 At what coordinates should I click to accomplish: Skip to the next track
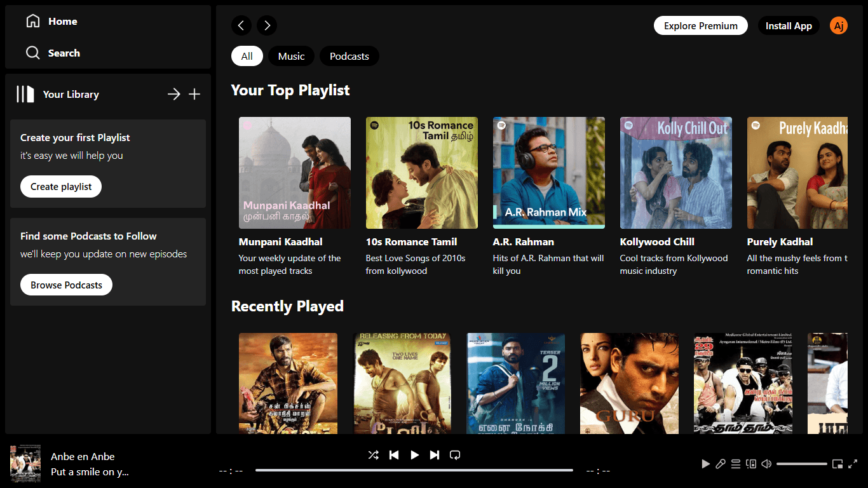pos(435,455)
